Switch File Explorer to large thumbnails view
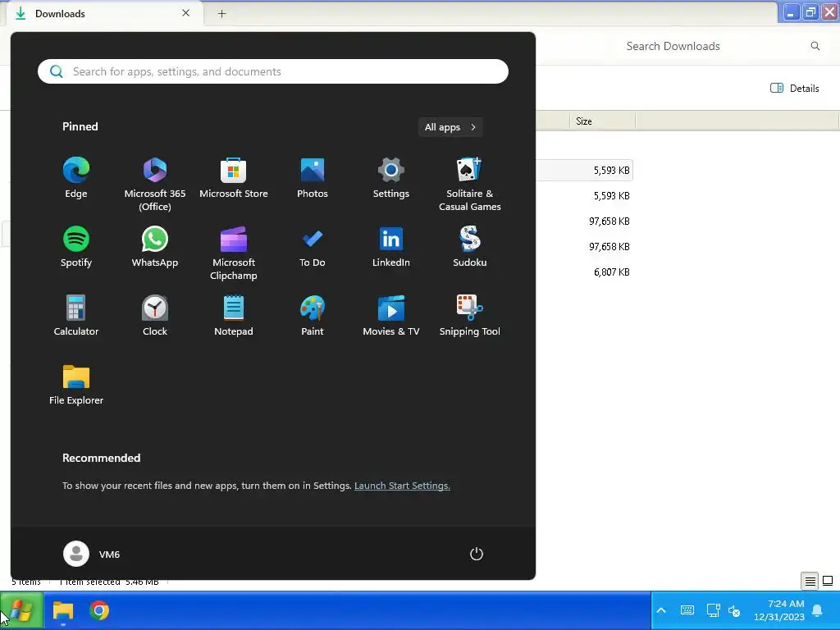 pos(828,581)
